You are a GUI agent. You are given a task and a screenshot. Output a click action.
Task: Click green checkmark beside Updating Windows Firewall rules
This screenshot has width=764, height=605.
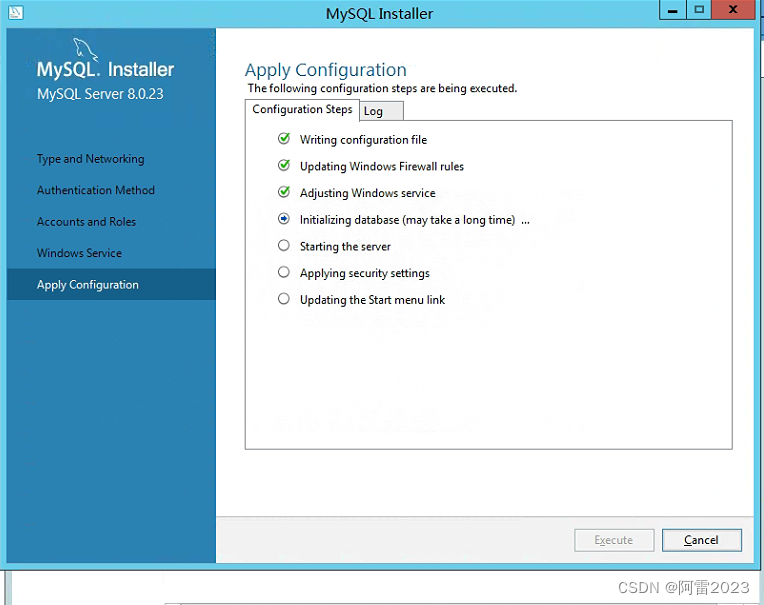[284, 166]
